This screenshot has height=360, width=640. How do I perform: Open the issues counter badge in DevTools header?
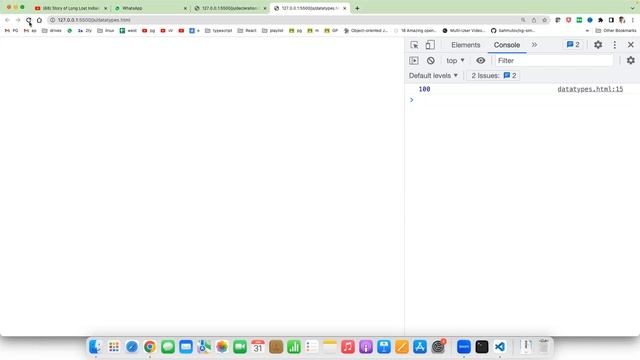click(573, 44)
